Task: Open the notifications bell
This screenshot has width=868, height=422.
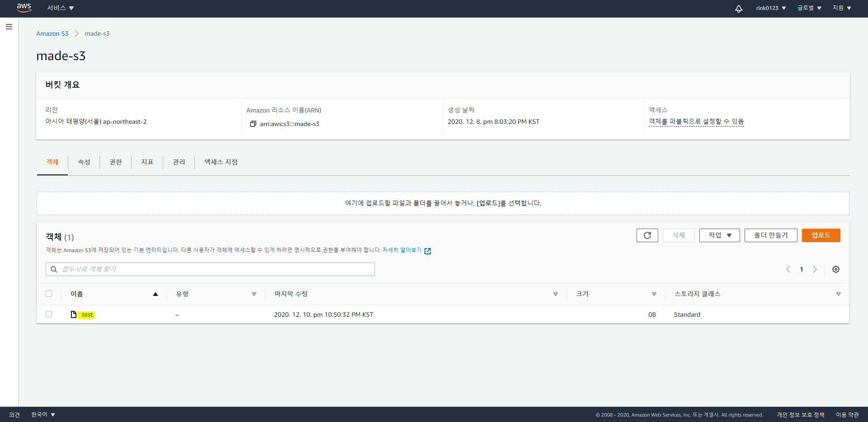Action: click(739, 8)
